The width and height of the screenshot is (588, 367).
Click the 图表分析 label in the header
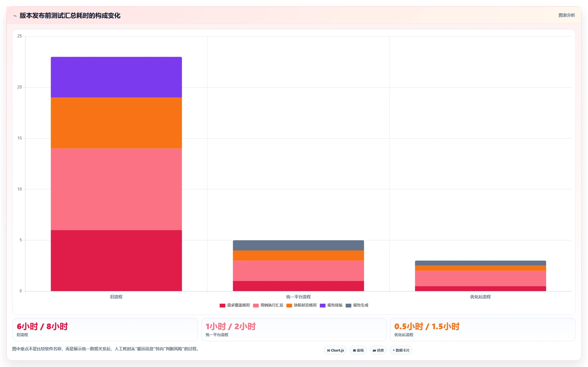[567, 15]
